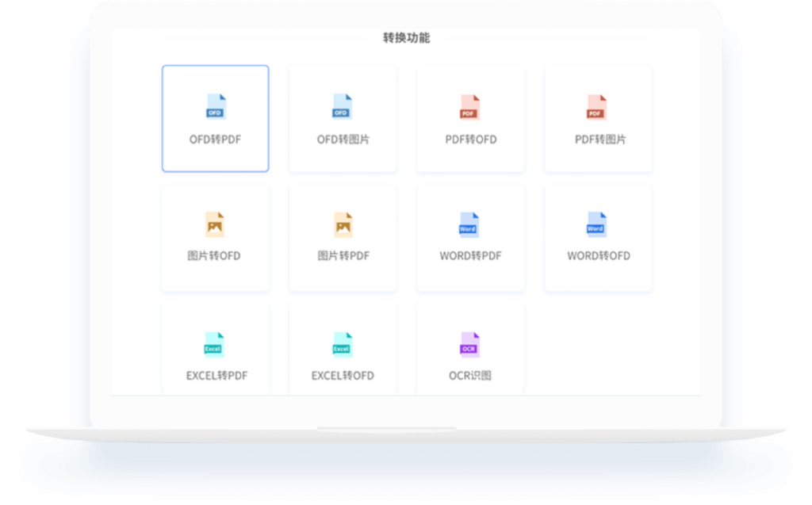Click the red PDF icon above PDF转OFD
The image size is (812, 505).
470,107
